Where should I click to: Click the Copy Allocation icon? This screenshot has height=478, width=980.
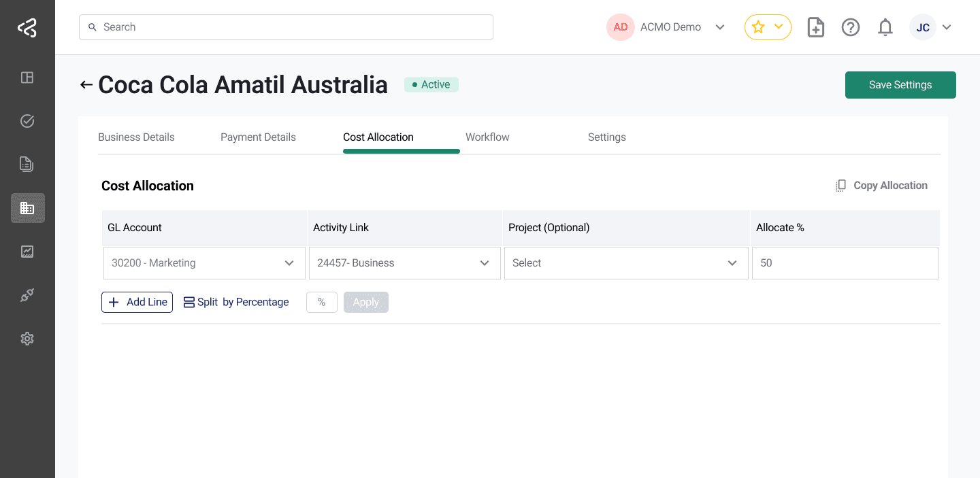click(841, 186)
